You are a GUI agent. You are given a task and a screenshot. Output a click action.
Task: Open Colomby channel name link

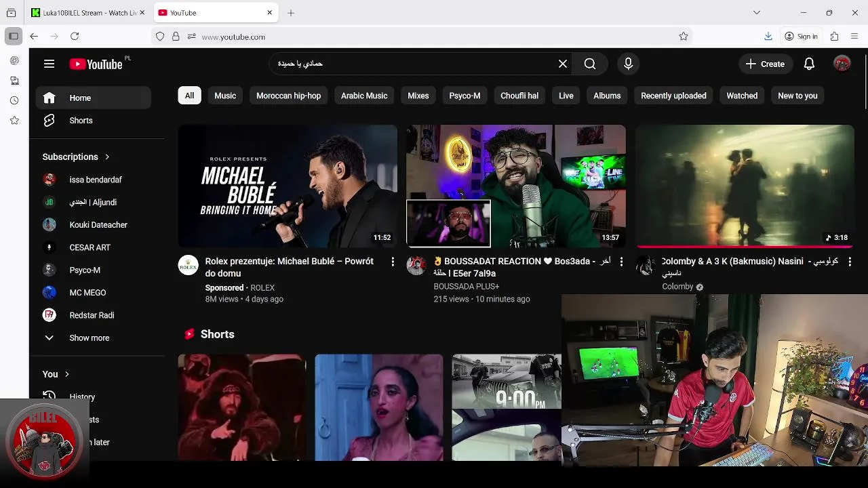pyautogui.click(x=677, y=287)
